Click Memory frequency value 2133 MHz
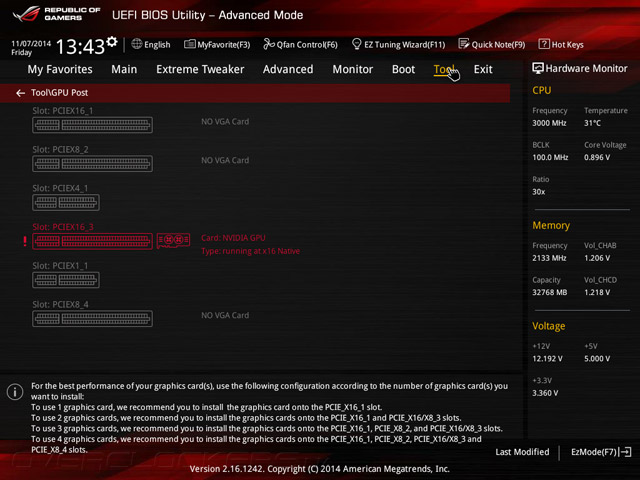This screenshot has width=640, height=480. pyautogui.click(x=549, y=258)
